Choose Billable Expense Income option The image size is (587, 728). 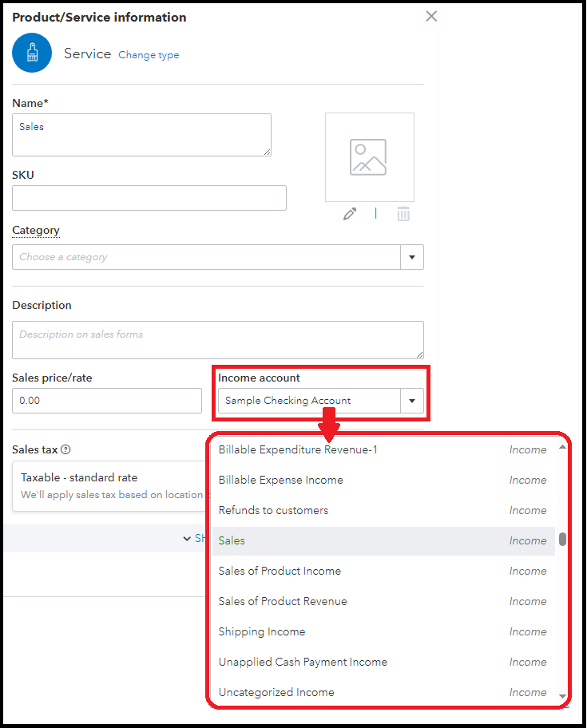click(x=281, y=480)
